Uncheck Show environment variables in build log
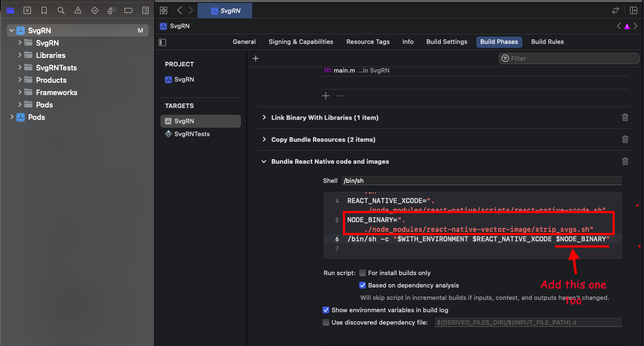The width and height of the screenshot is (644, 346). tap(326, 310)
